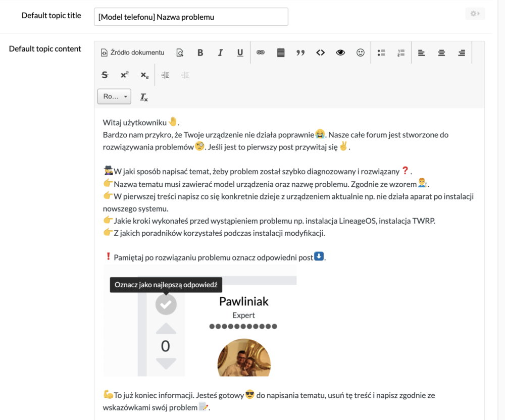Insert a link with the chain icon

pos(261,52)
